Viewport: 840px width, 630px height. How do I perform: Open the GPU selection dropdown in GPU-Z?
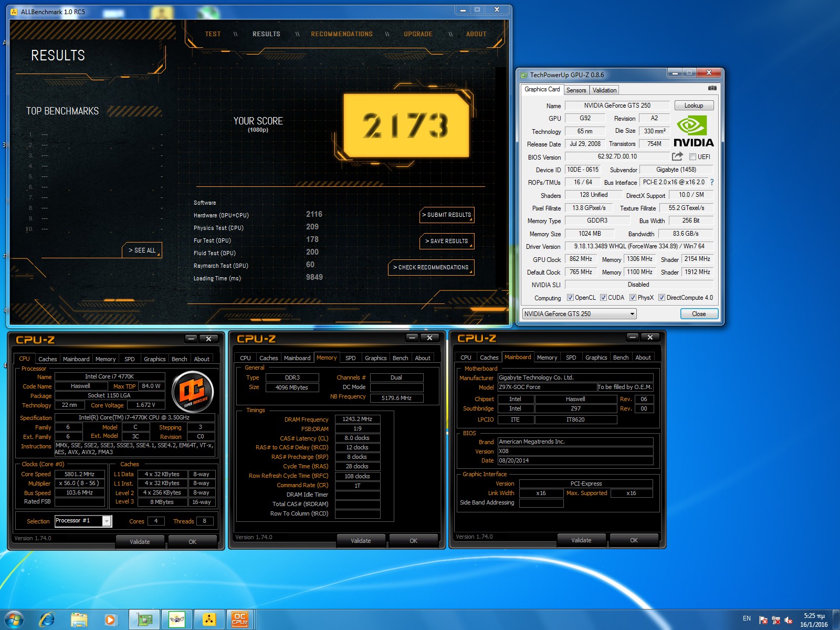coord(579,314)
